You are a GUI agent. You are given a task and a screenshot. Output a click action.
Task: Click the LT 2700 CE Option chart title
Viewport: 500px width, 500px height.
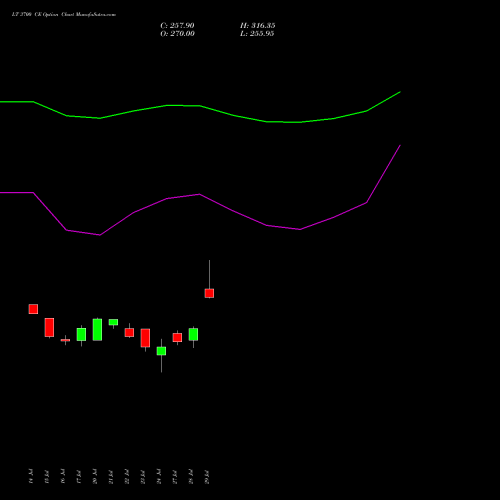pos(64,15)
